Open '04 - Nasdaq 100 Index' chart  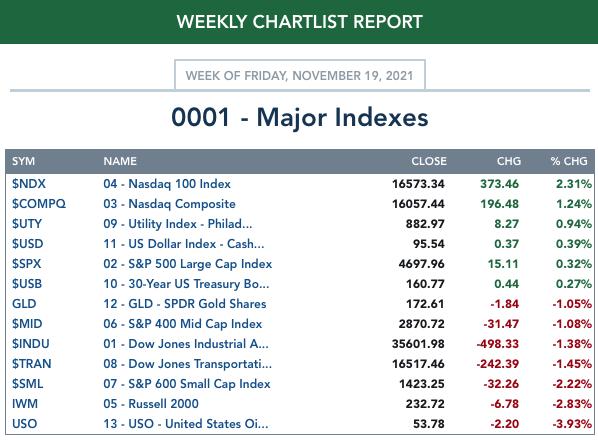click(167, 184)
